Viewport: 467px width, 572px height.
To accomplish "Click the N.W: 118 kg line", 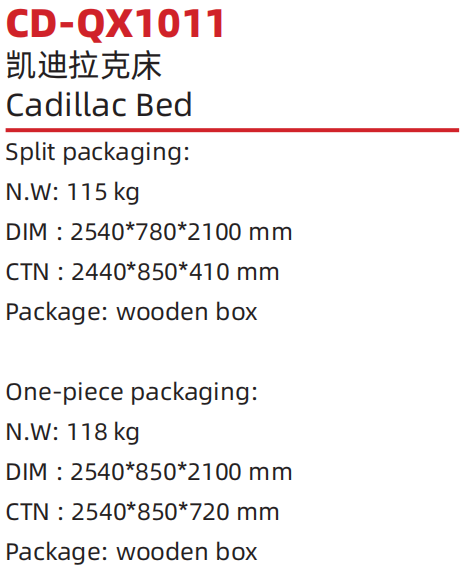I will 73,432.
